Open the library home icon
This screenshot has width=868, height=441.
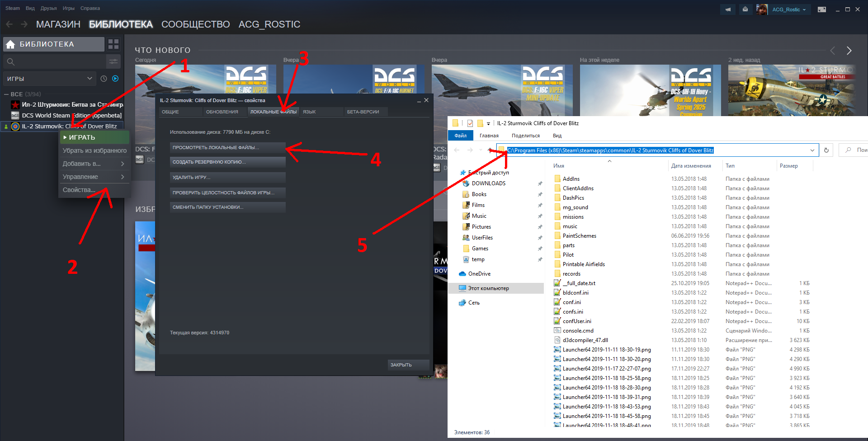tap(11, 44)
